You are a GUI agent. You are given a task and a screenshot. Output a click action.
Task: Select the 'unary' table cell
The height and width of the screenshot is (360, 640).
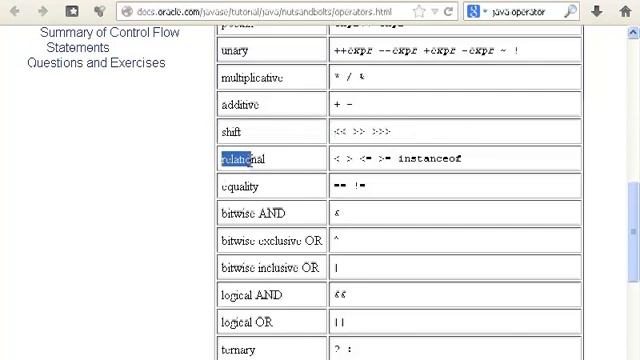pyautogui.click(x=272, y=50)
